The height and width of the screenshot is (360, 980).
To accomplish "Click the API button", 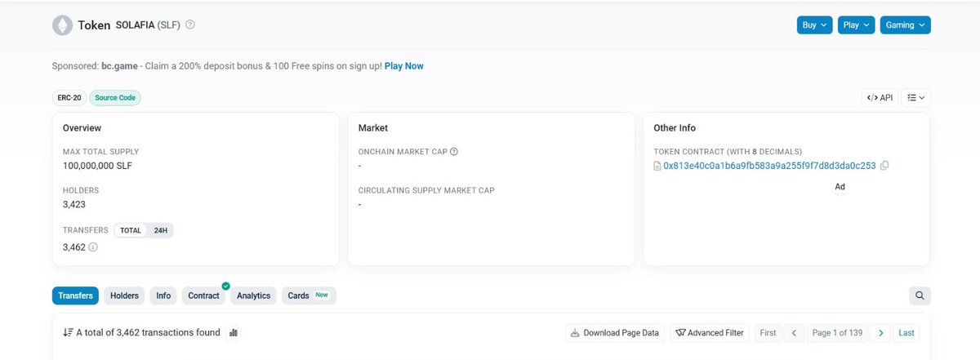I will (x=880, y=98).
